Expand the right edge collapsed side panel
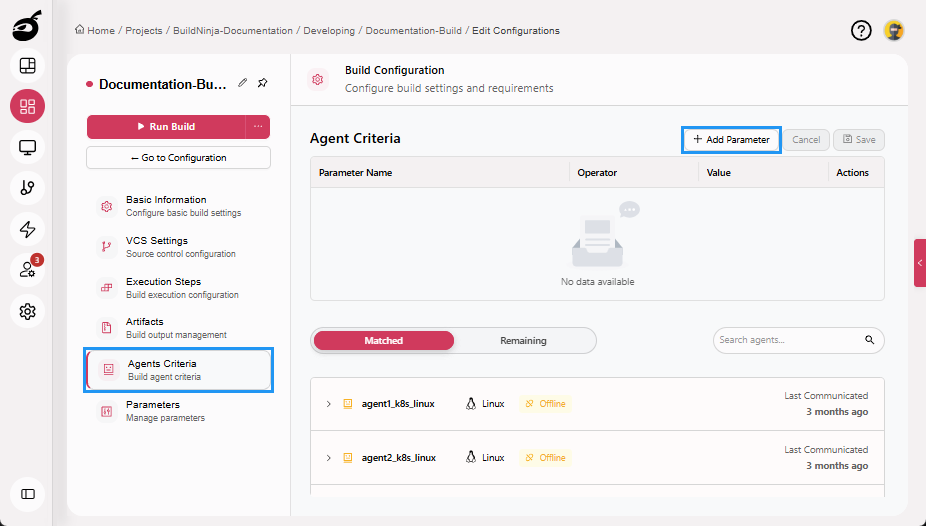Viewport: 926px width, 526px height. pyautogui.click(x=920, y=263)
